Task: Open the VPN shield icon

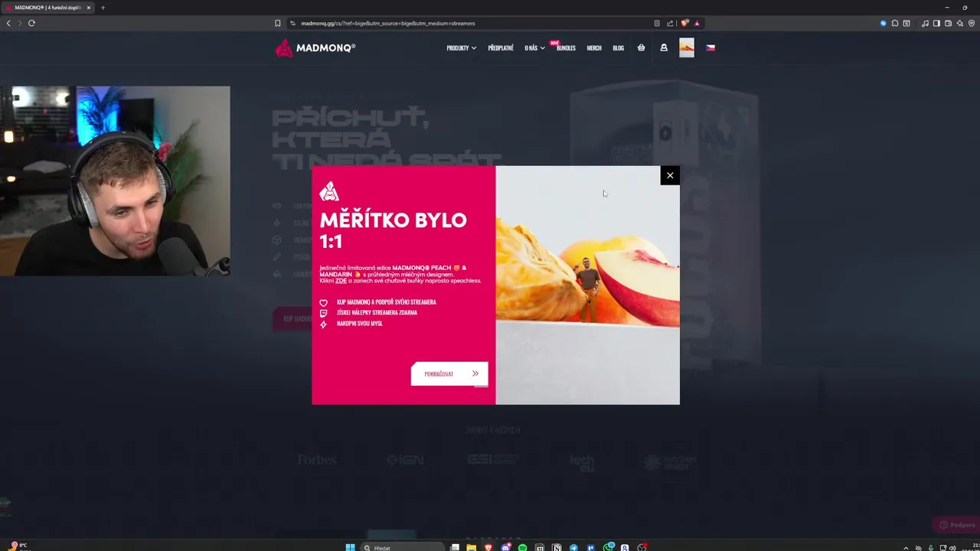Action: tap(972, 23)
